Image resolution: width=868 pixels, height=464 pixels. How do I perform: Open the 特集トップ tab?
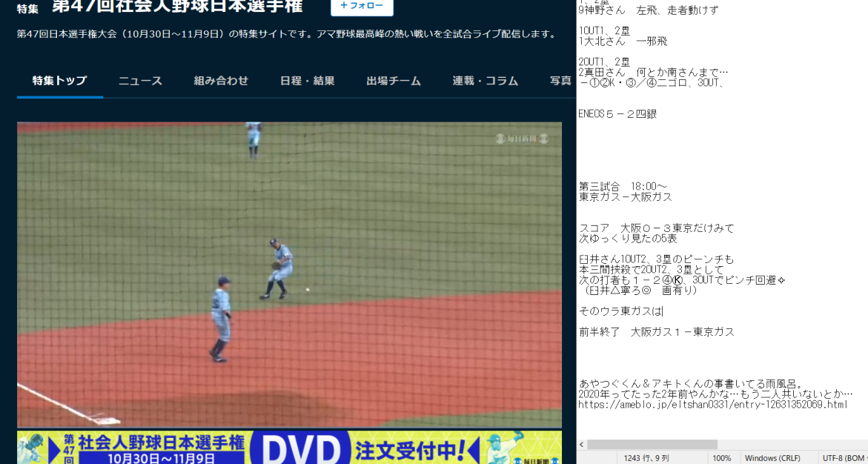click(x=60, y=81)
